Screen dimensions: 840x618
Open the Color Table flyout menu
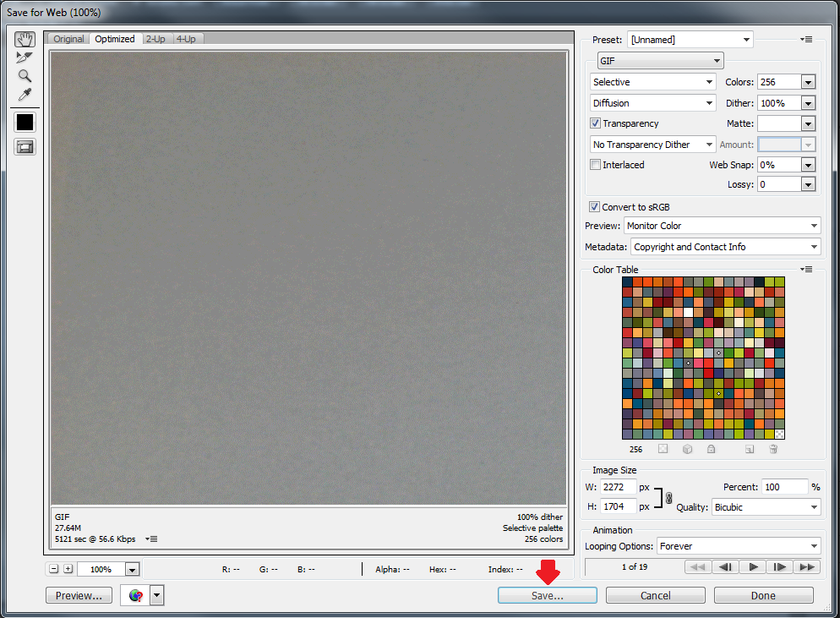(806, 269)
